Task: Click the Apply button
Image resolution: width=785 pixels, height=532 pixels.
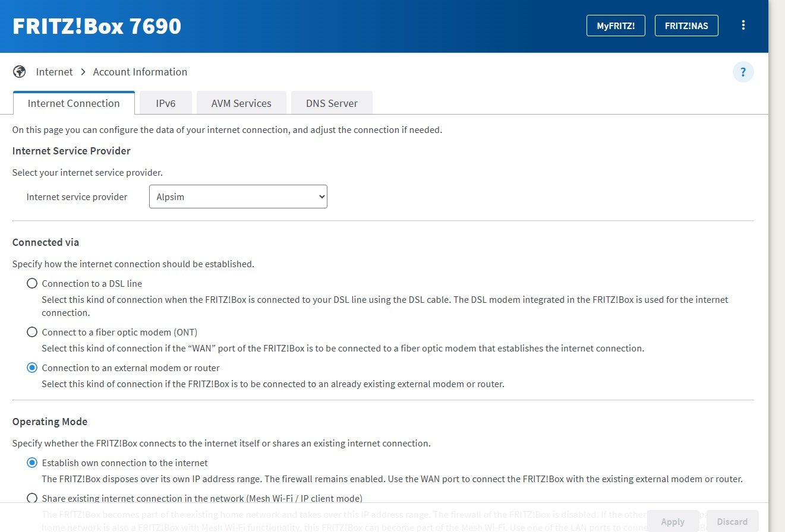Action: click(673, 521)
